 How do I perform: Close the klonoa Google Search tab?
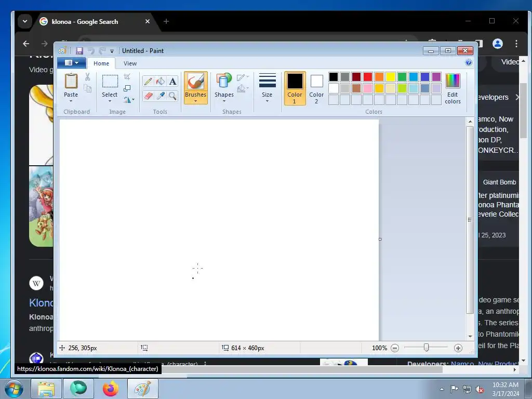point(148,21)
